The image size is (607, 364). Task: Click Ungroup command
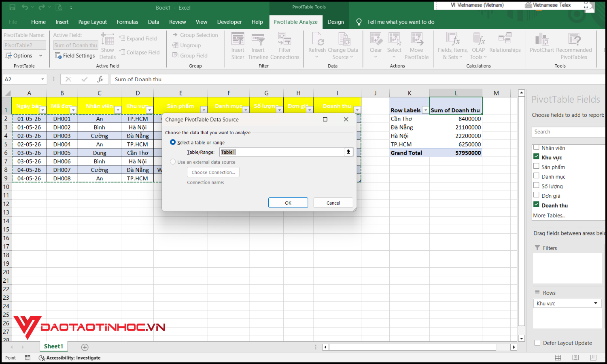[187, 45]
